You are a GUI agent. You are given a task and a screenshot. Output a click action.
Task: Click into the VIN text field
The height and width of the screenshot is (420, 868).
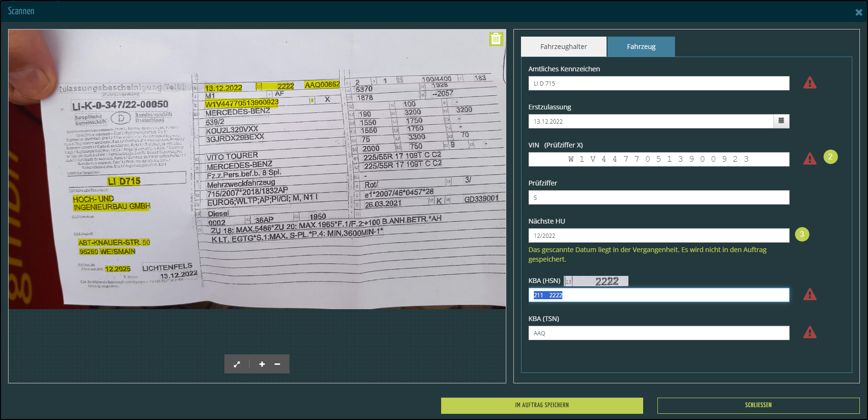click(x=658, y=159)
